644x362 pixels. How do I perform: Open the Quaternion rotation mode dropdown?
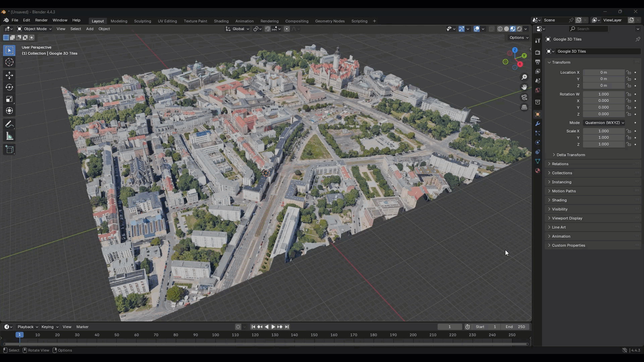click(604, 123)
